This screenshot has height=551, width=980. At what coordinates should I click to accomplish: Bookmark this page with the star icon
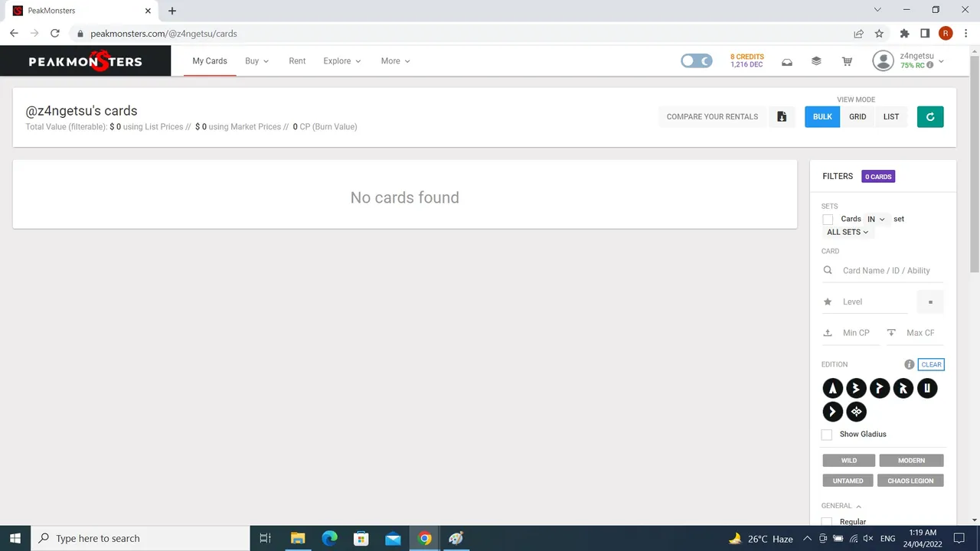click(879, 34)
